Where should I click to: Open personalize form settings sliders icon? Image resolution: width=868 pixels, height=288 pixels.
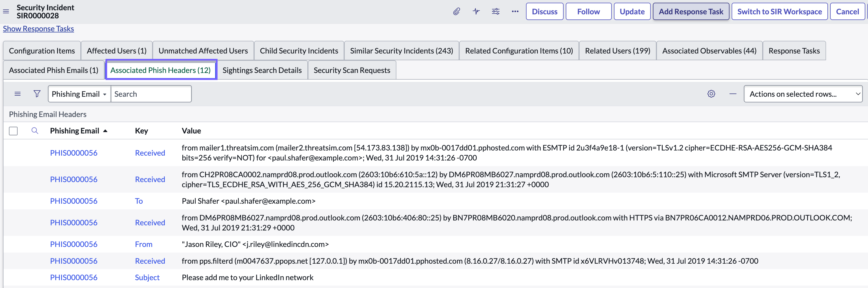coord(495,12)
